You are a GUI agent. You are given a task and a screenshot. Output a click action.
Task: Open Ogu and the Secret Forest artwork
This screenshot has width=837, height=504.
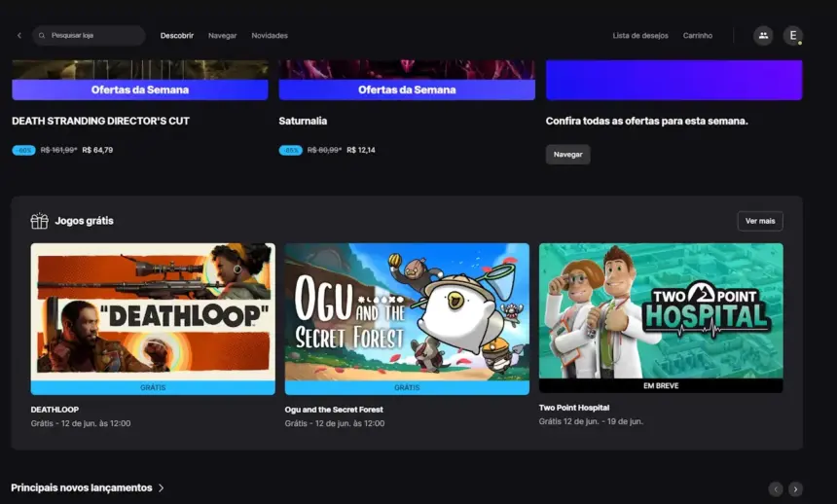point(407,311)
